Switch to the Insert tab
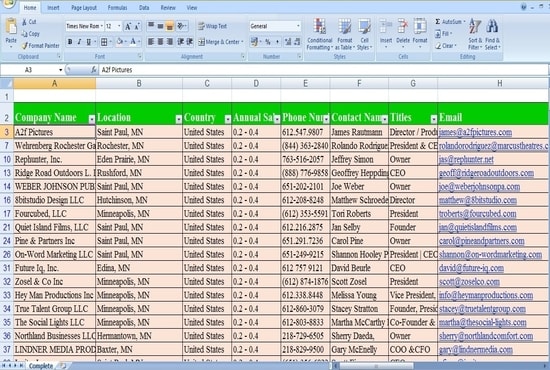This screenshot has height=370, width=550. [53, 7]
